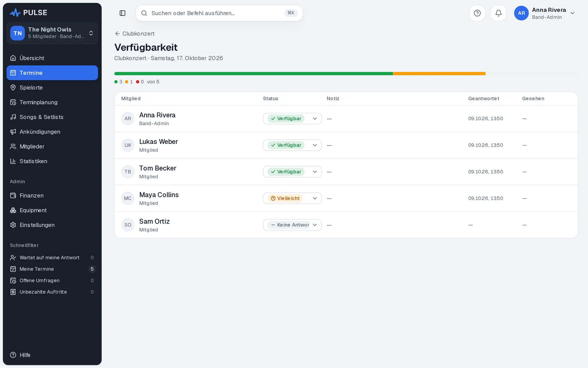Click the Statistiken bar chart icon
Image resolution: width=588 pixels, height=368 pixels.
[x=13, y=161]
